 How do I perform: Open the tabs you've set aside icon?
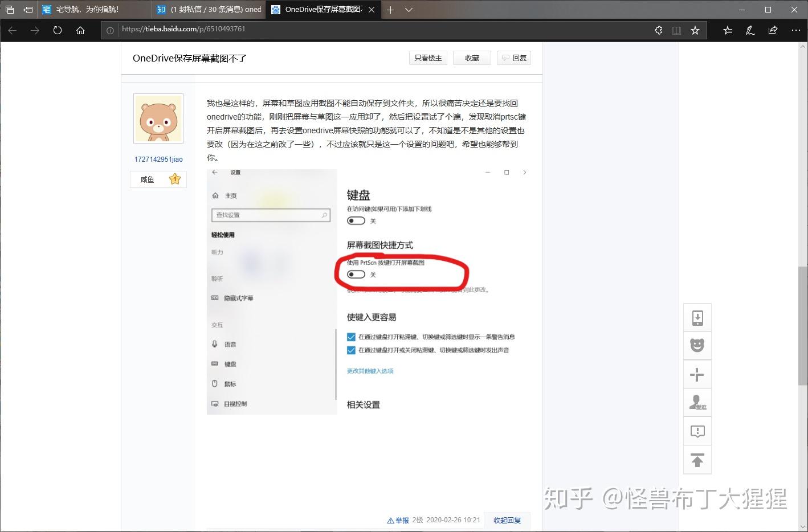9,10
